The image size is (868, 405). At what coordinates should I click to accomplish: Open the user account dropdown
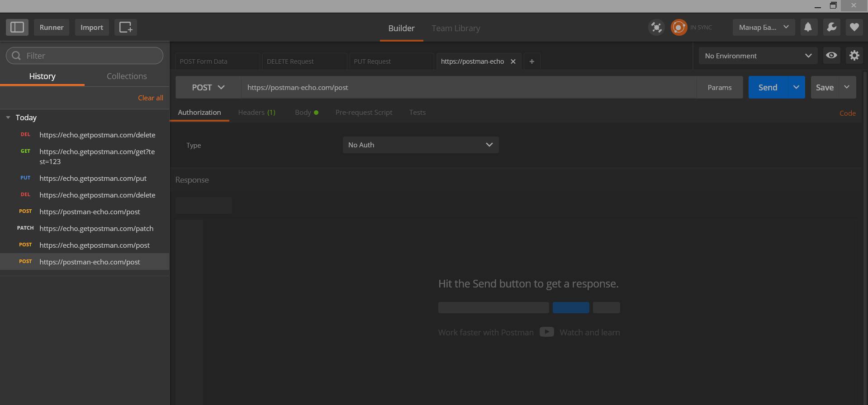pos(764,27)
